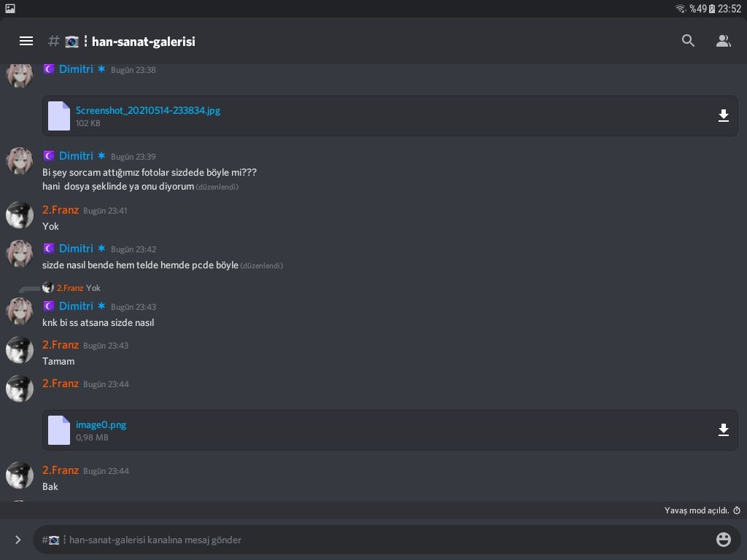Image resolution: width=747 pixels, height=560 pixels.
Task: Open the hamburger navigation menu
Action: 26,41
